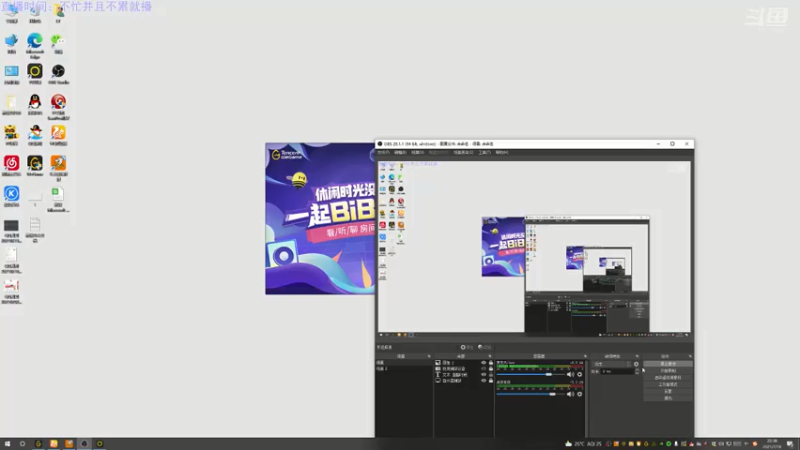800x450 pixels.
Task: Pop out the Controls dock header button
Action: (690, 356)
